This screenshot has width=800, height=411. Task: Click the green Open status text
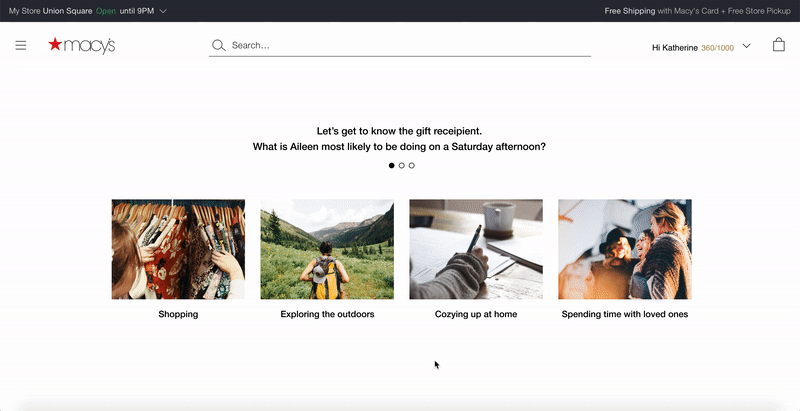pos(106,11)
